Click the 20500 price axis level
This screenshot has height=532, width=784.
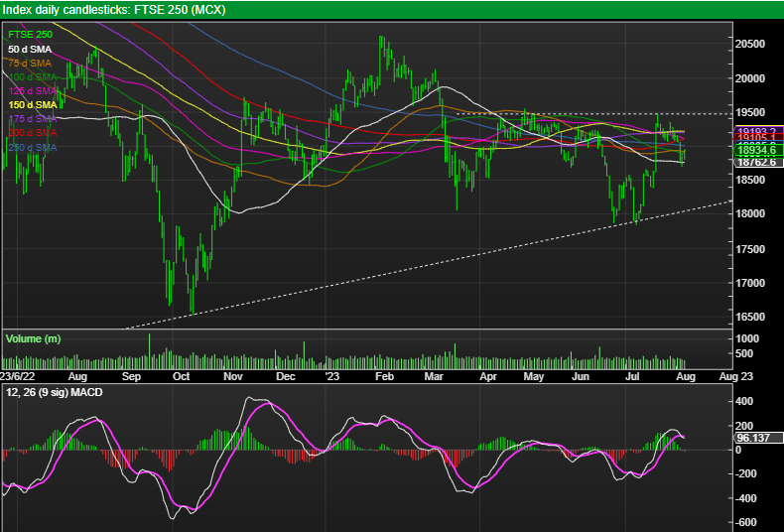click(x=750, y=44)
